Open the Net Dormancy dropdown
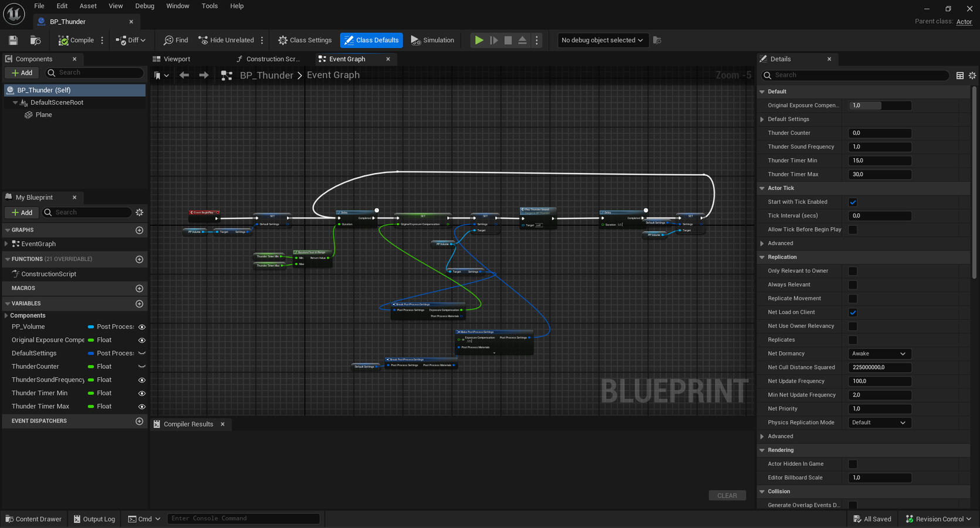 [879, 354]
